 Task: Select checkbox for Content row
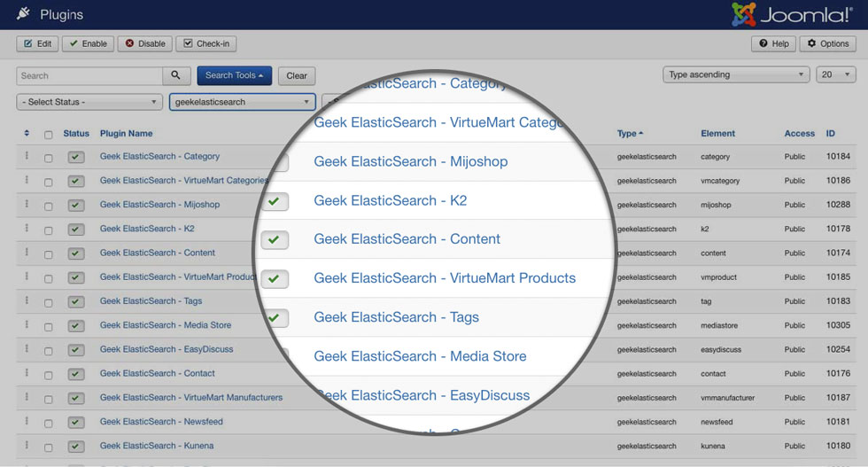[x=49, y=255]
